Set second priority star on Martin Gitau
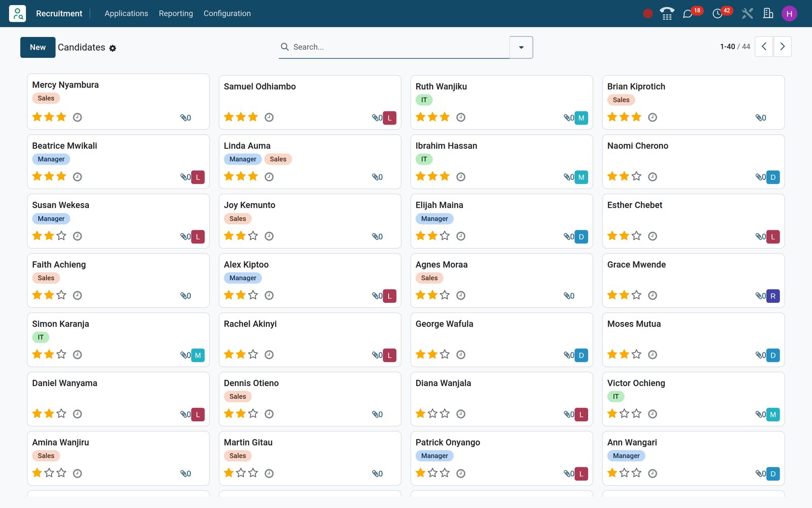The height and width of the screenshot is (508, 812). point(241,473)
